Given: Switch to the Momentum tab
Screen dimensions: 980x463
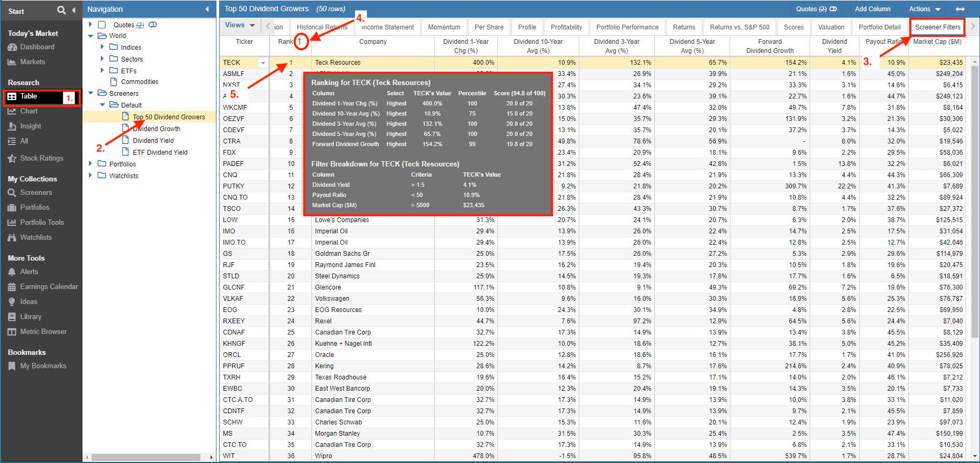Looking at the screenshot, I should 444,27.
